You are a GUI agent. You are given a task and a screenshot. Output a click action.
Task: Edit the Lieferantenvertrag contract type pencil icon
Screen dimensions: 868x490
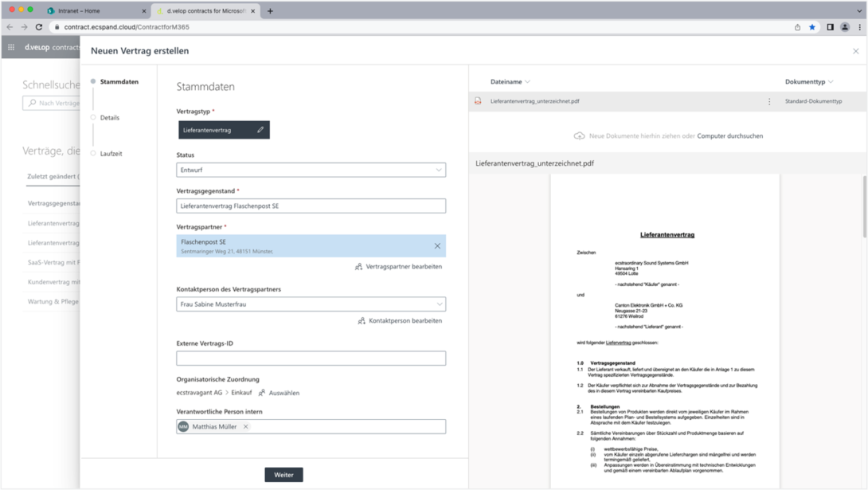click(x=260, y=130)
